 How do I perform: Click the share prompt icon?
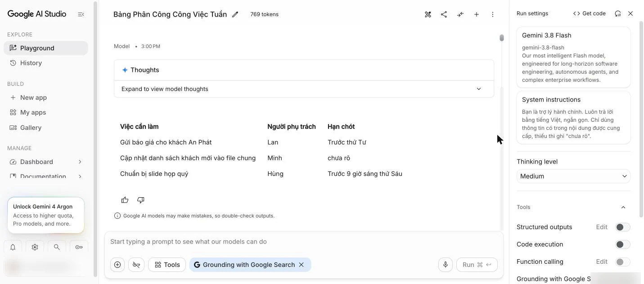coord(444,14)
